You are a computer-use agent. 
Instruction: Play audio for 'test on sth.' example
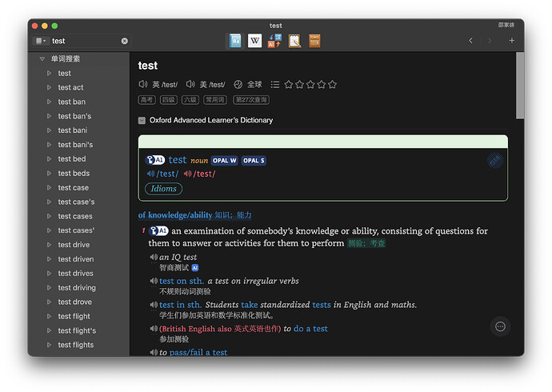point(154,281)
